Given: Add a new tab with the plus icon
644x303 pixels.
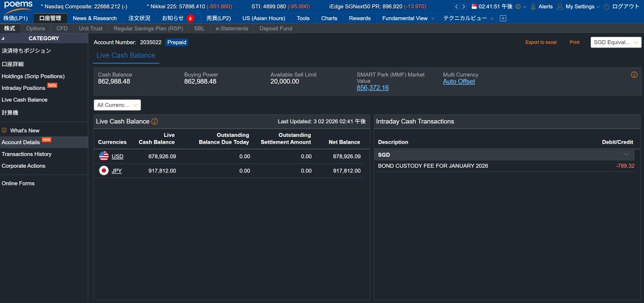Looking at the screenshot, I should (503, 18).
